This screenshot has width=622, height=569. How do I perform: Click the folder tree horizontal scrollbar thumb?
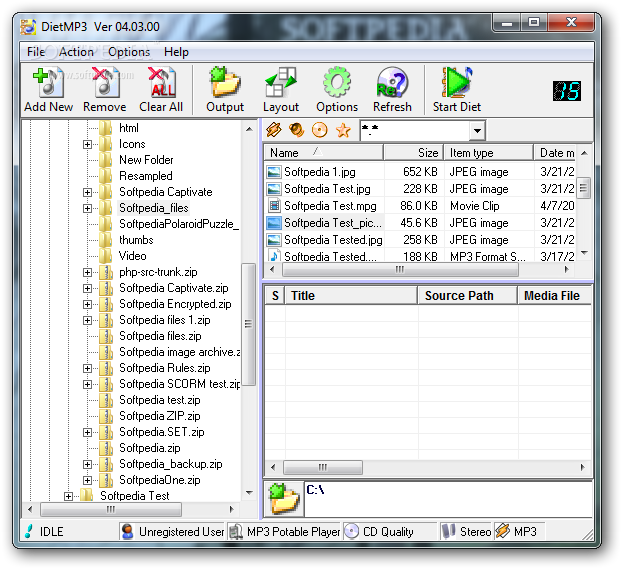111,509
